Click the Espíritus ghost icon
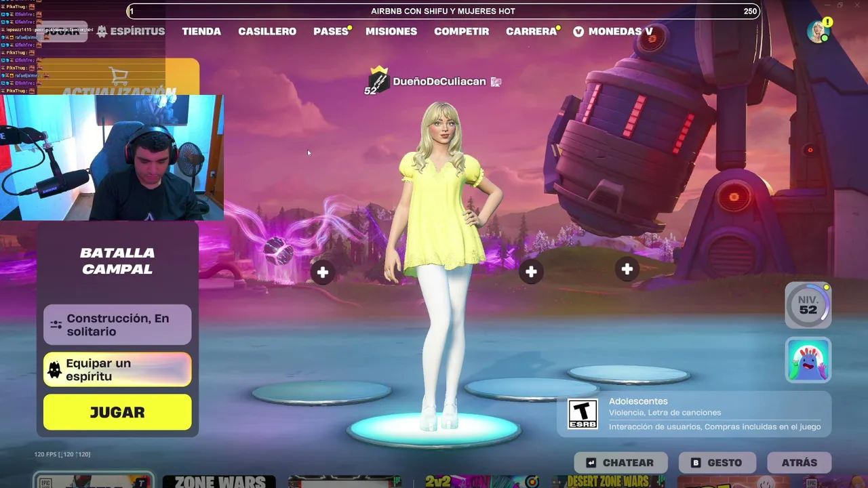This screenshot has width=868, height=488. pos(102,31)
